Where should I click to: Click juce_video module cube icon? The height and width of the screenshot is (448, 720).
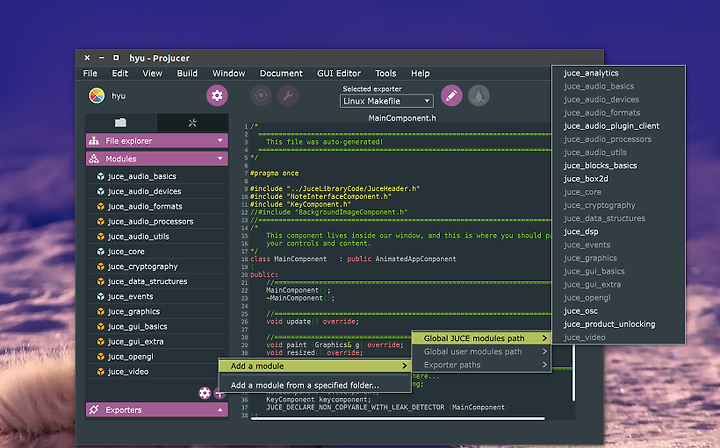pos(101,372)
